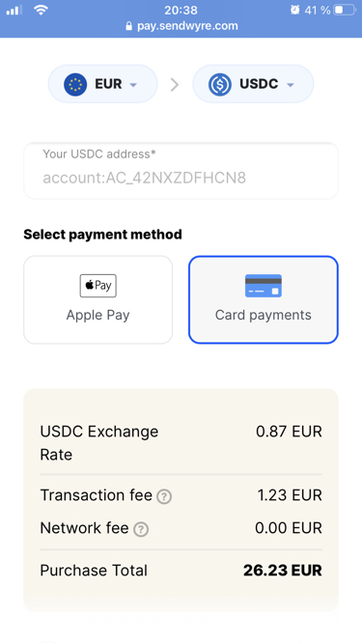Tap the arrow between EUR and USDC
The image size is (362, 644).
click(175, 85)
